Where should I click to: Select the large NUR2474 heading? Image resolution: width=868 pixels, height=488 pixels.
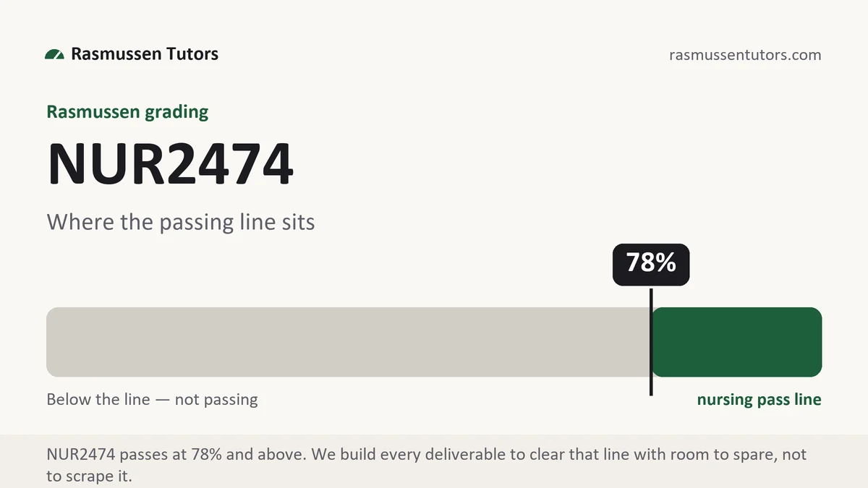click(170, 165)
